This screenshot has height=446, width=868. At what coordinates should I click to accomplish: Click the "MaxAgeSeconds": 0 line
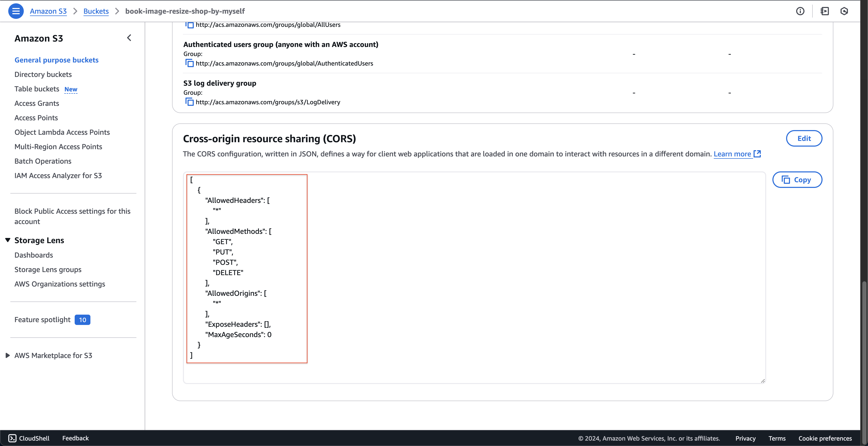click(238, 334)
